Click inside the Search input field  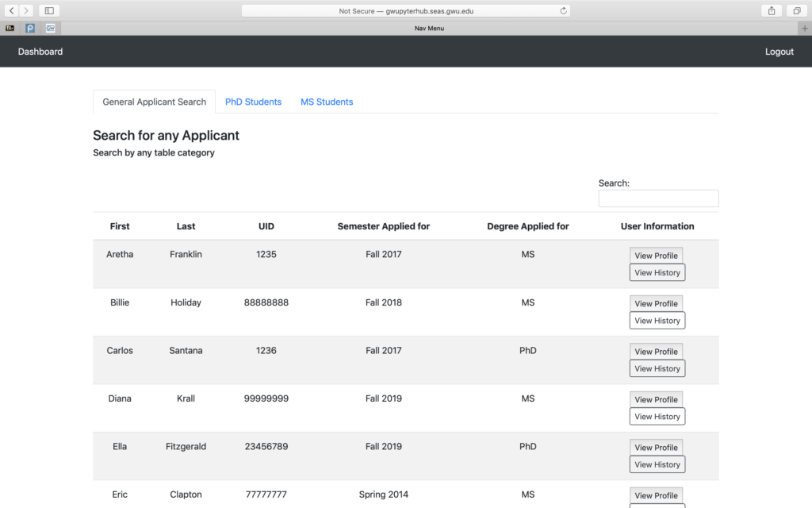coord(658,198)
